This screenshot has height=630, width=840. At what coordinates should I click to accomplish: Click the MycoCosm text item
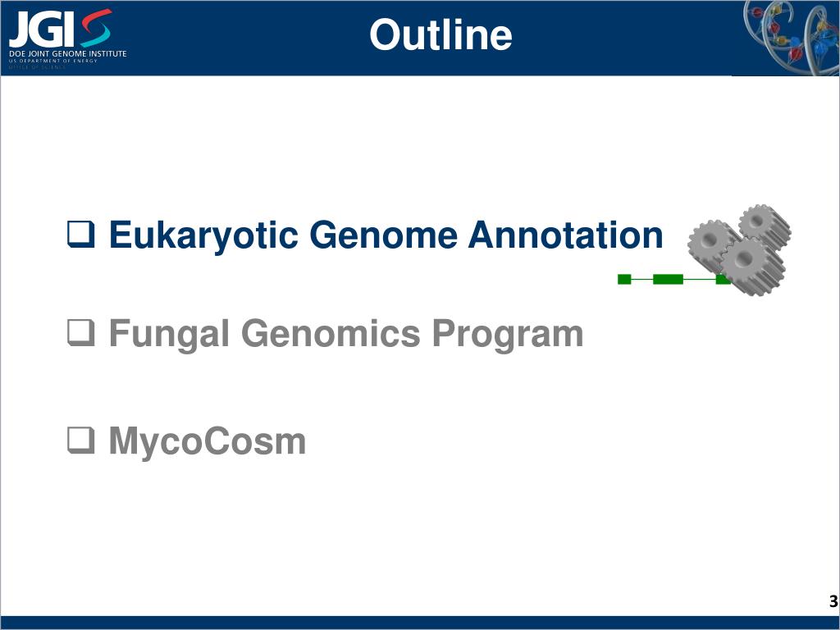pyautogui.click(x=208, y=441)
